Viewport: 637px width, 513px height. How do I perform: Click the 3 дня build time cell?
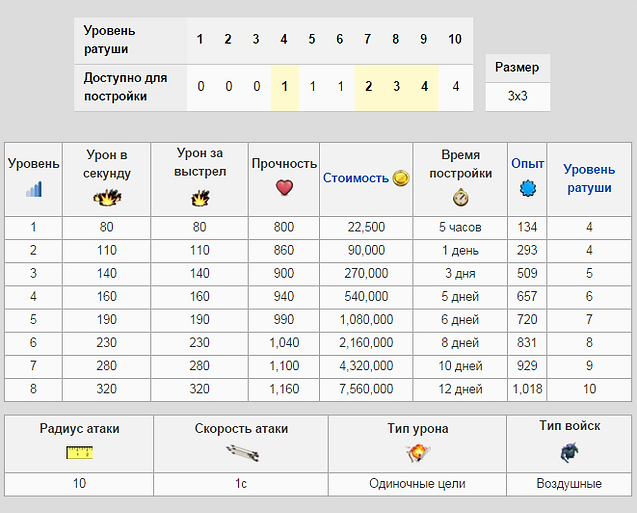coord(460,273)
